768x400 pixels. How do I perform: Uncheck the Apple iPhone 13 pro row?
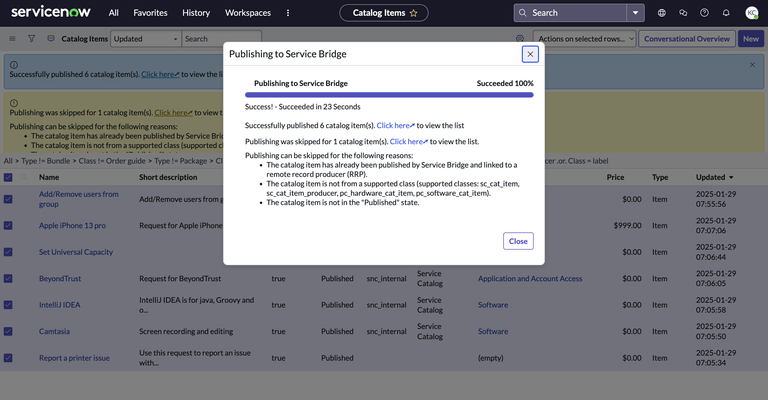click(x=8, y=226)
